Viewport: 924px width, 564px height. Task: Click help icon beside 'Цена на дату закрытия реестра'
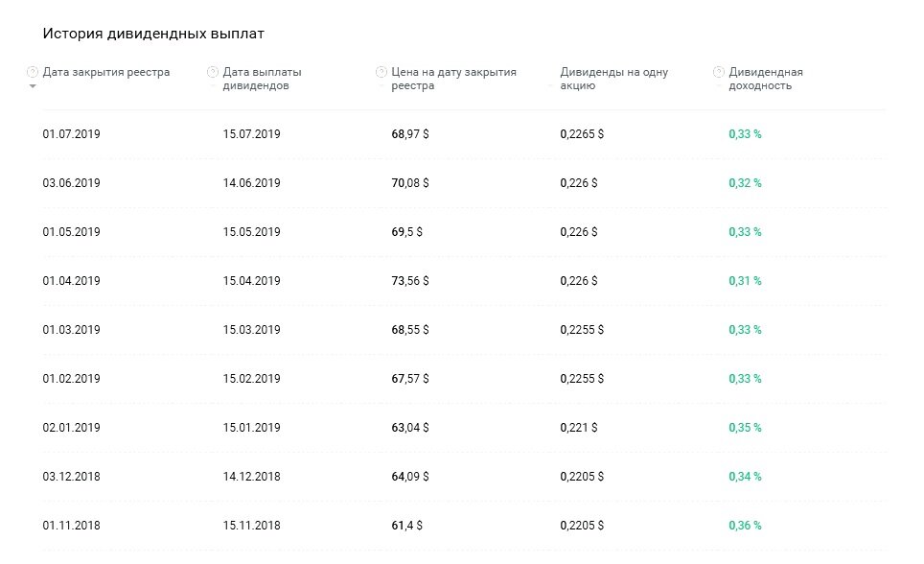point(381,72)
